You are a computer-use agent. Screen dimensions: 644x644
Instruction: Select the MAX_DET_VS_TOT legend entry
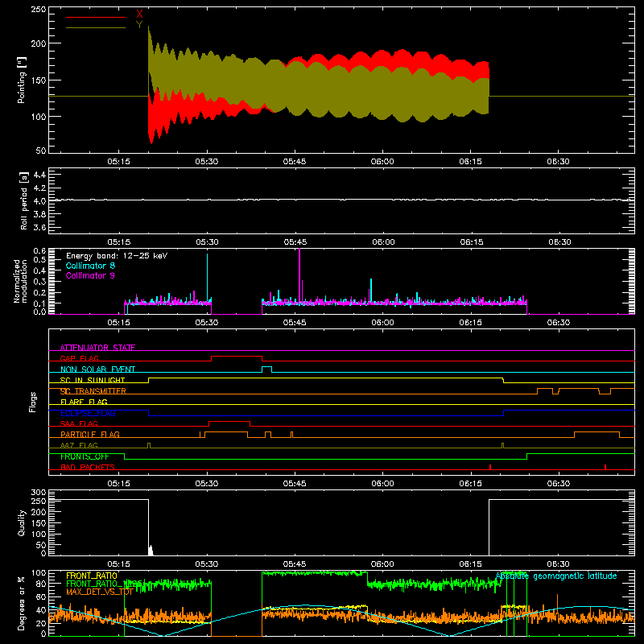pyautogui.click(x=99, y=592)
